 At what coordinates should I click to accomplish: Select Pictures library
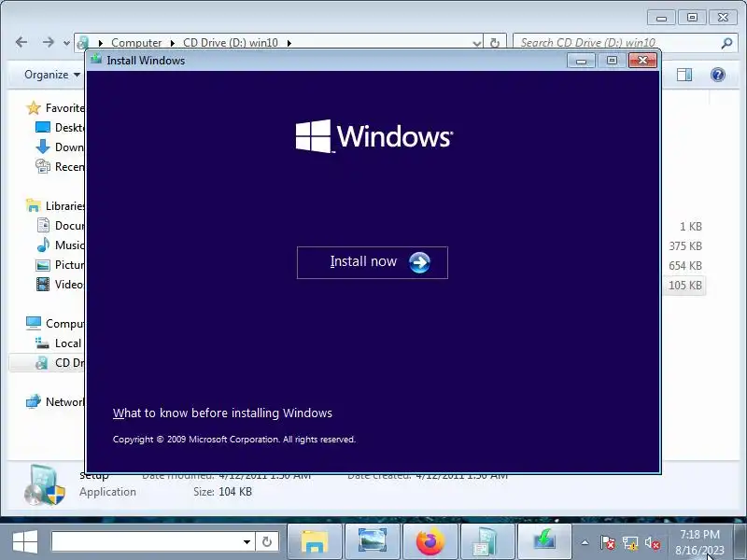pos(61,265)
